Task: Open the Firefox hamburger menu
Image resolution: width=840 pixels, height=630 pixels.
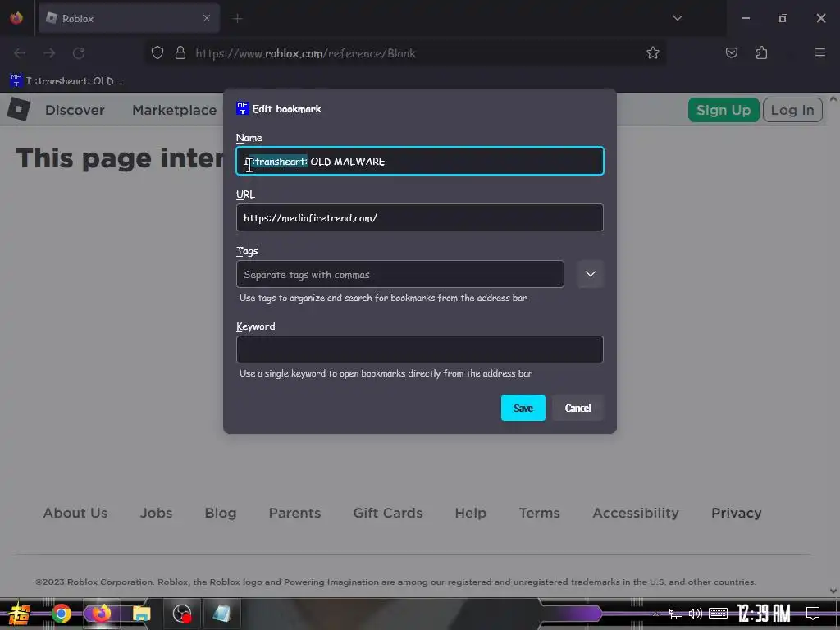Action: point(819,52)
